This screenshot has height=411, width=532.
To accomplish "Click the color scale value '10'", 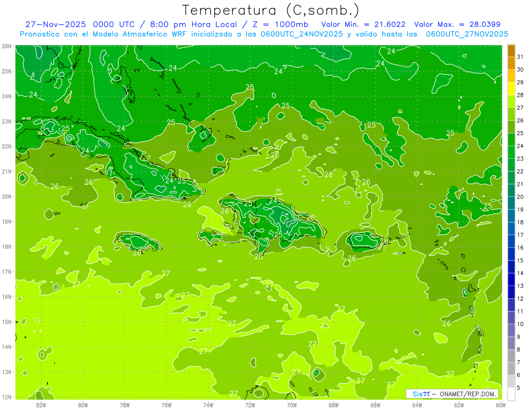I will tap(520, 324).
